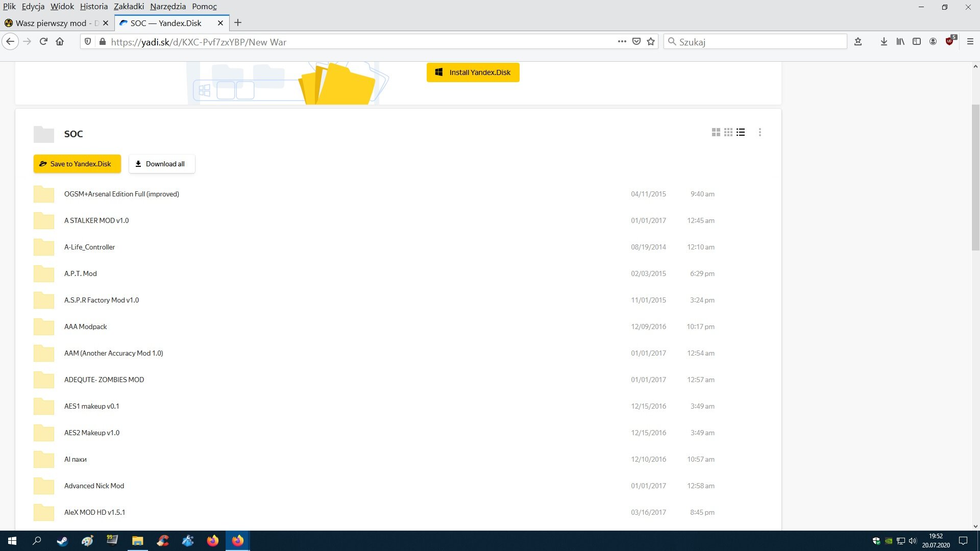Image resolution: width=980 pixels, height=551 pixels.
Task: Open the Historia menu
Action: click(93, 7)
